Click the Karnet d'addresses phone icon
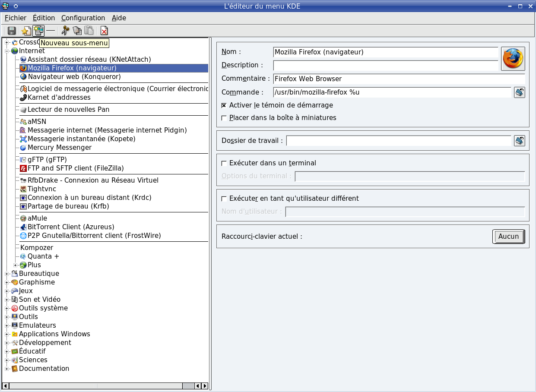Screen dimensions: 536x392 click(23, 97)
